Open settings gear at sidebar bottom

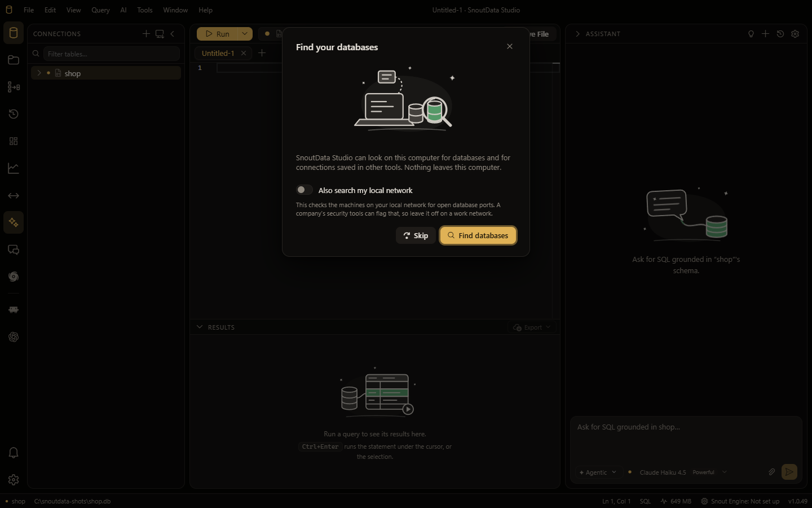[14, 480]
